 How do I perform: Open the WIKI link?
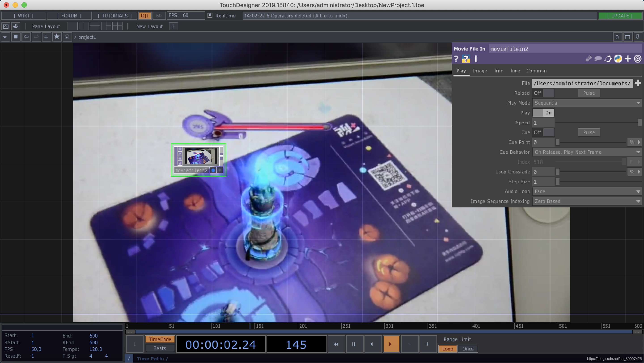[x=23, y=15]
